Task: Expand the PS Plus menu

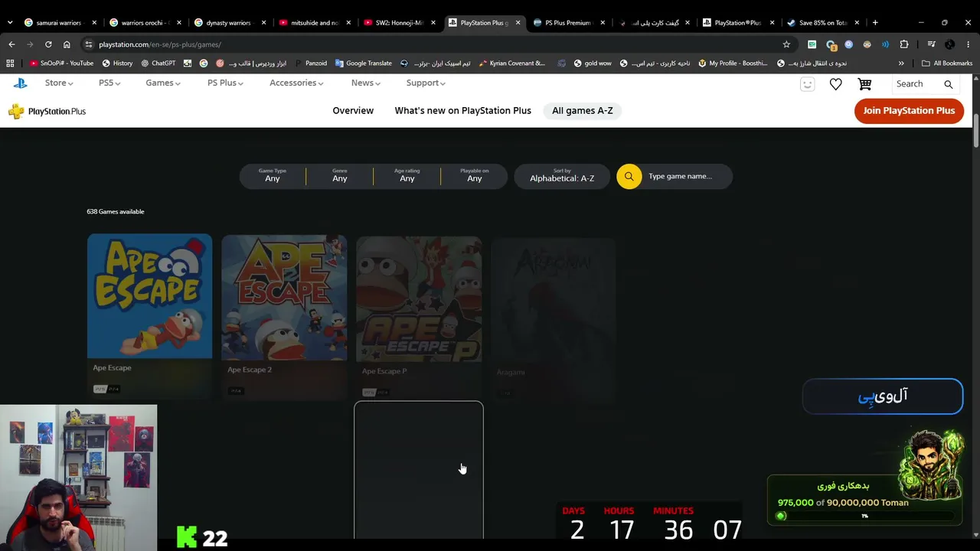Action: [x=225, y=83]
